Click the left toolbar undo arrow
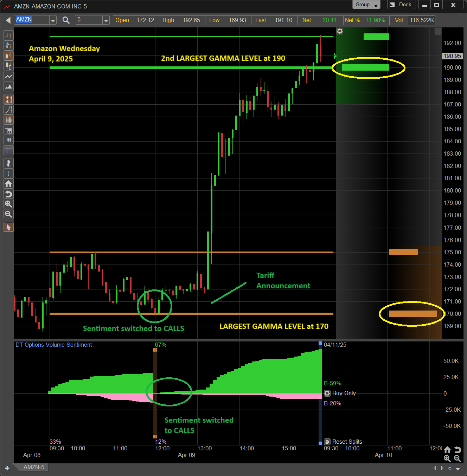The height and width of the screenshot is (476, 467). (8, 194)
